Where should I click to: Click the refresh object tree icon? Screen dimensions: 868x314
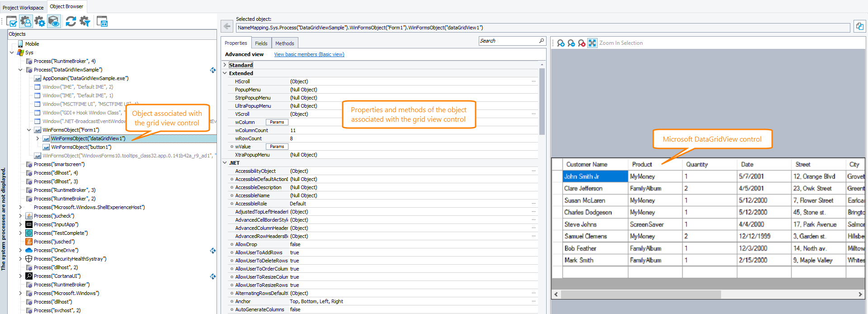coord(71,21)
